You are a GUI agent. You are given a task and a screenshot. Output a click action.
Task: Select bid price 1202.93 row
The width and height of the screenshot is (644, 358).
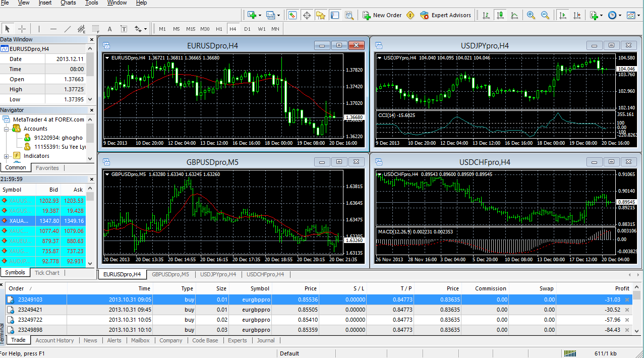pyautogui.click(x=43, y=201)
